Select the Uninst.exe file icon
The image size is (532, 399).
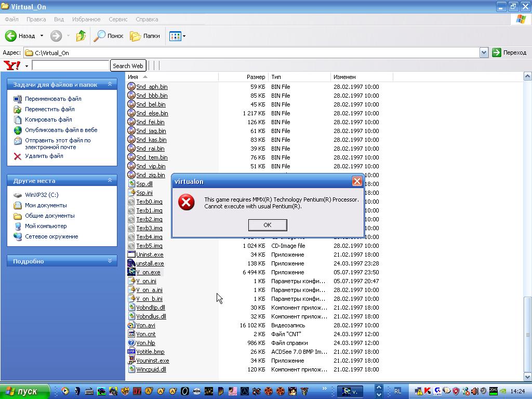131,255
